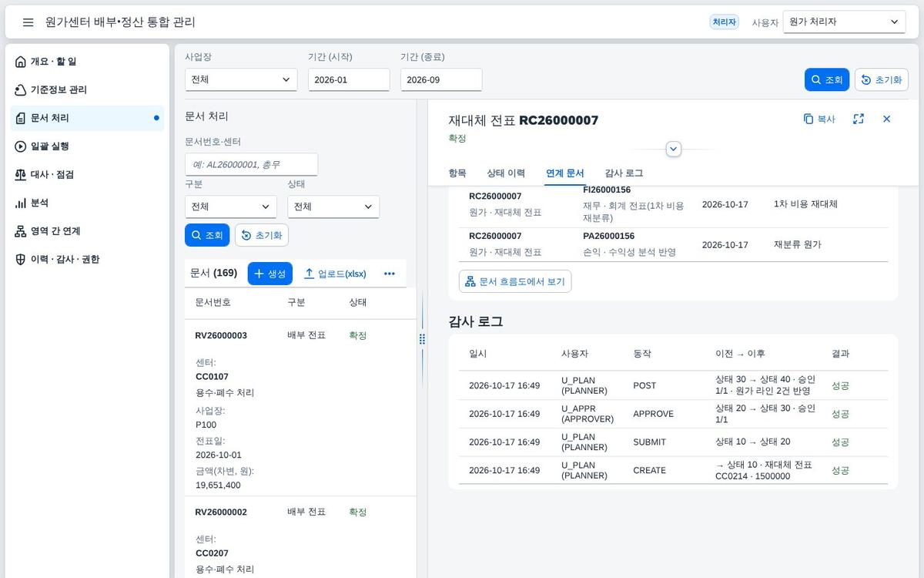Open the 구분 filter dropdown

(231, 207)
